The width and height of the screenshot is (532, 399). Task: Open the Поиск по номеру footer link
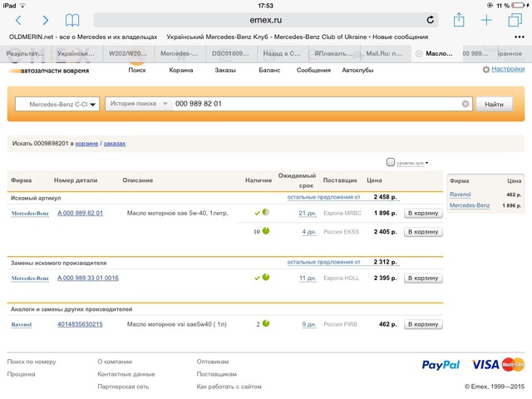[32, 362]
